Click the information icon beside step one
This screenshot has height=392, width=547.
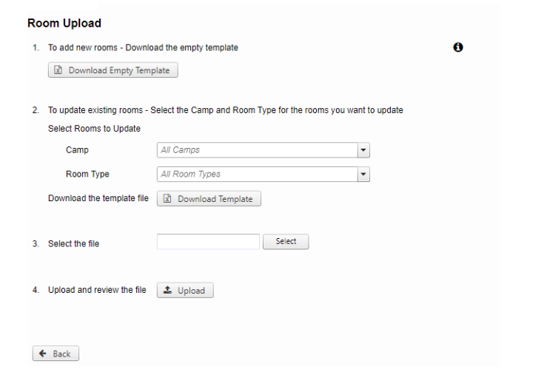point(457,47)
